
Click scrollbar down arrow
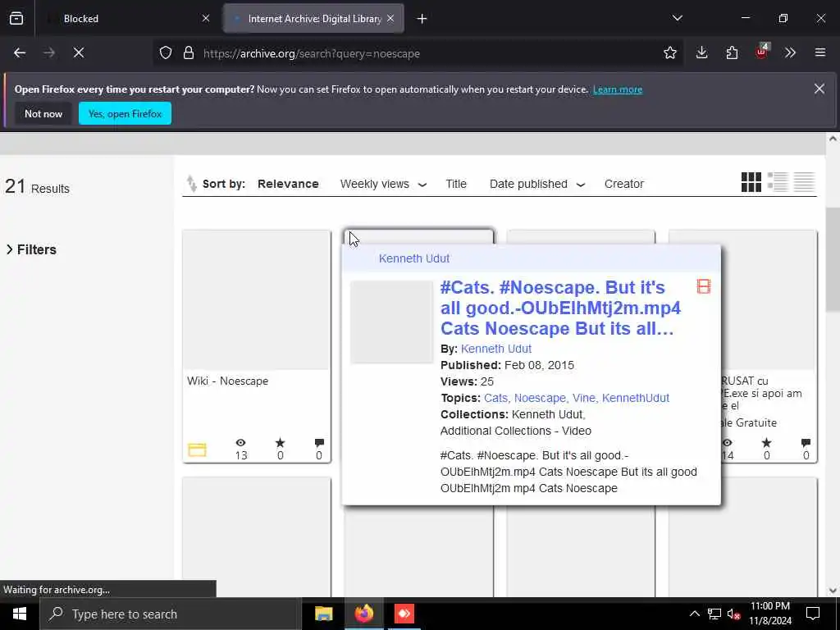pyautogui.click(x=833, y=591)
